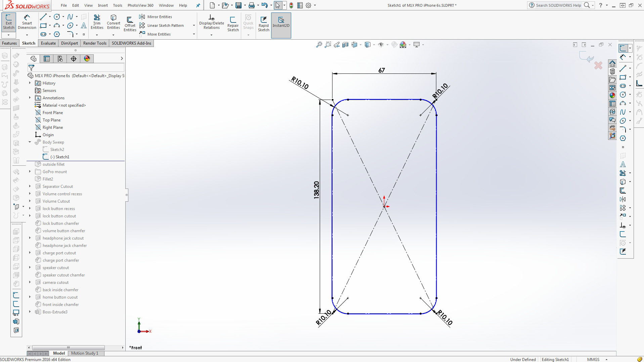This screenshot has height=362, width=644.
Task: Open the DisplayManager color sphere tab
Action: pyautogui.click(x=87, y=59)
